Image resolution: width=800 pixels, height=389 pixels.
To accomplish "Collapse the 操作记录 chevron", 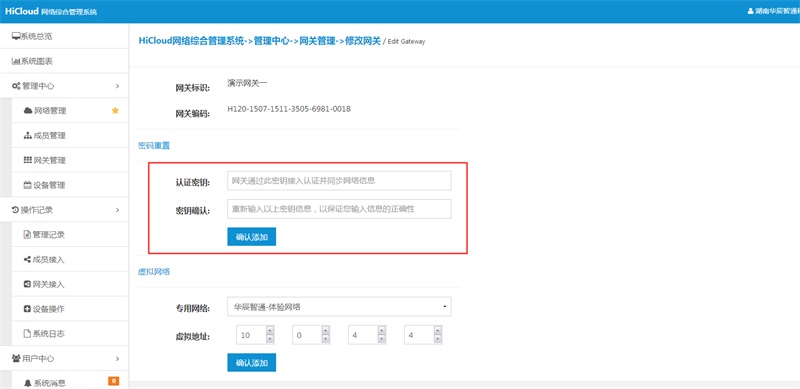I will click(x=118, y=210).
